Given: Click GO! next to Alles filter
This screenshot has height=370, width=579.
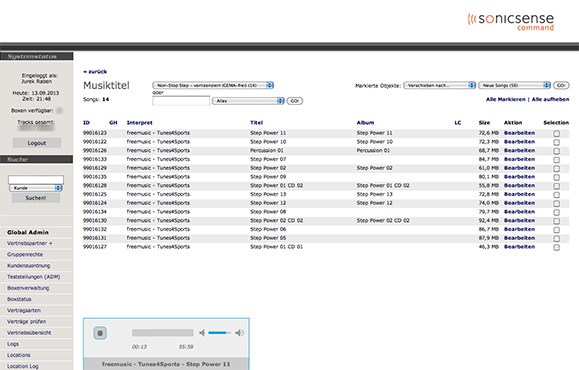Looking at the screenshot, I should coord(294,101).
